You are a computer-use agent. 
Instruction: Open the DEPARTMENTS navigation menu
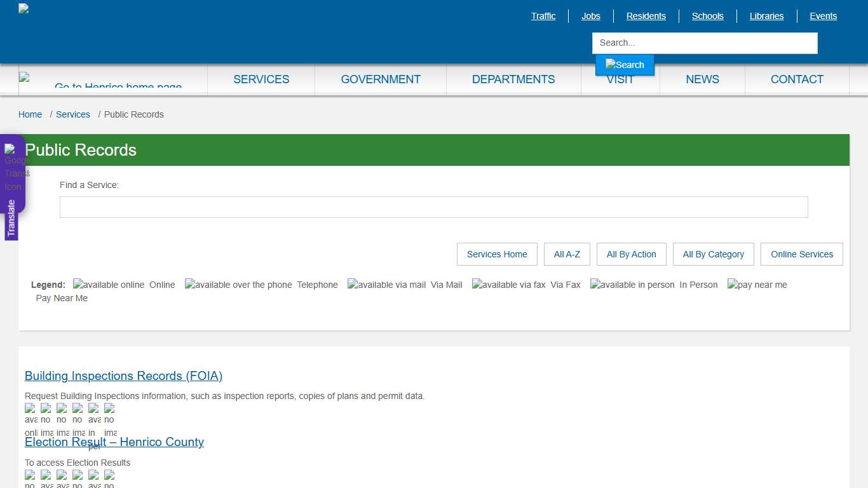tap(513, 79)
